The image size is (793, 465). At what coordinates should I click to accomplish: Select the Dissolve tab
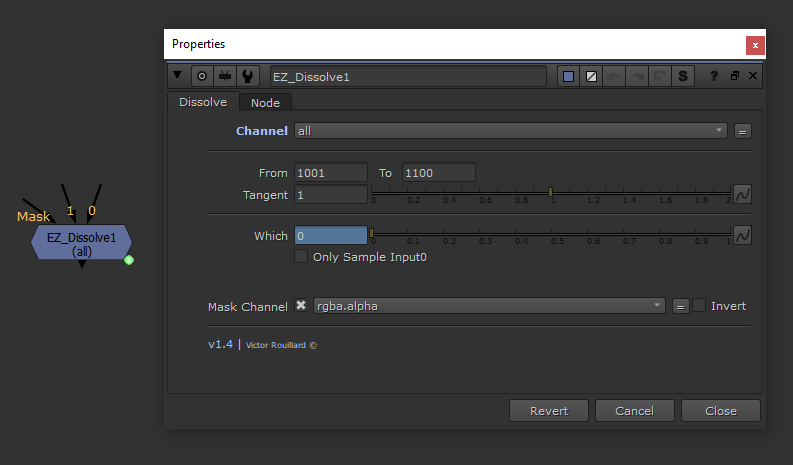click(202, 102)
